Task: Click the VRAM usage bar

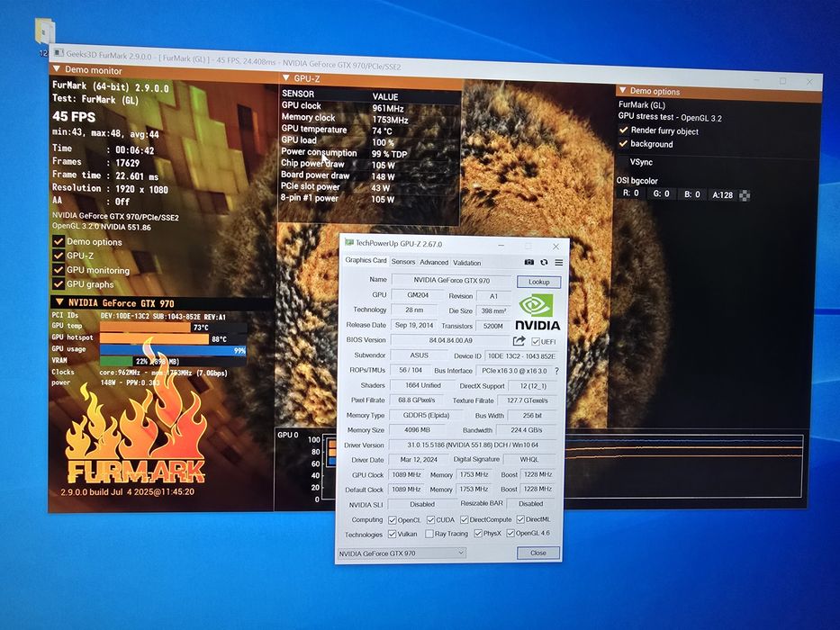Action: point(174,362)
